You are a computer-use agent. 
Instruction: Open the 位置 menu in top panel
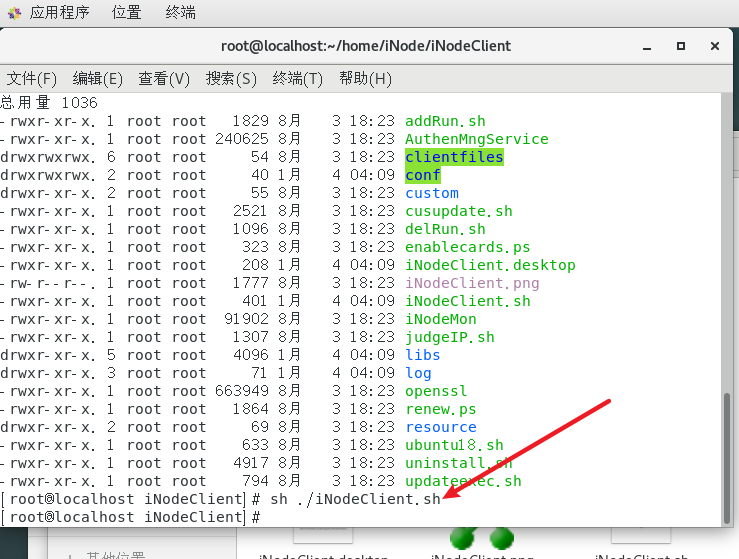126,12
